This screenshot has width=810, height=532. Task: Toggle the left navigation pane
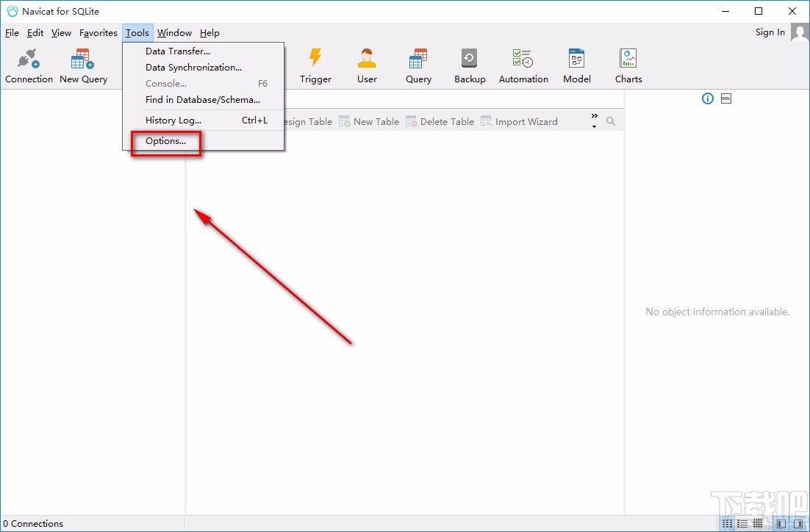point(781,524)
